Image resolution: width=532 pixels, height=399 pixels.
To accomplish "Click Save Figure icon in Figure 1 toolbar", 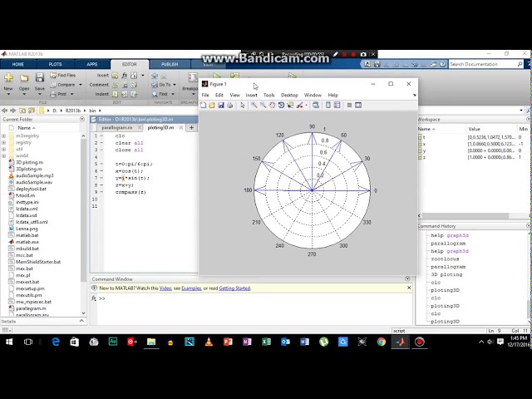I will coord(221,106).
